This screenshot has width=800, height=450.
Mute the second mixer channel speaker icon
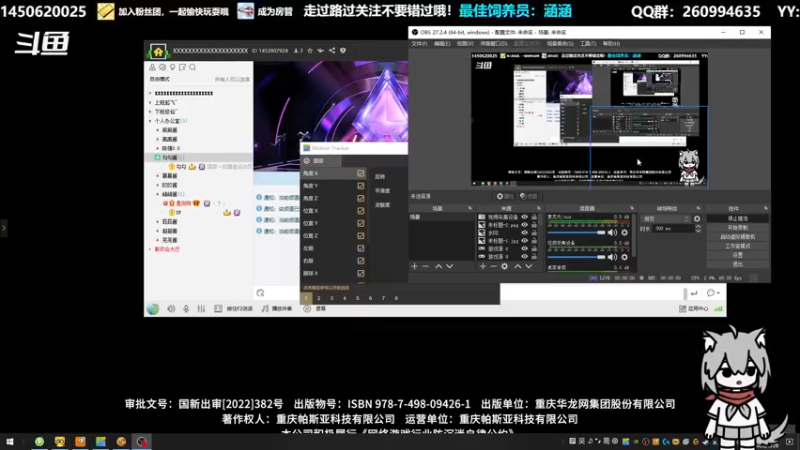tap(612, 257)
